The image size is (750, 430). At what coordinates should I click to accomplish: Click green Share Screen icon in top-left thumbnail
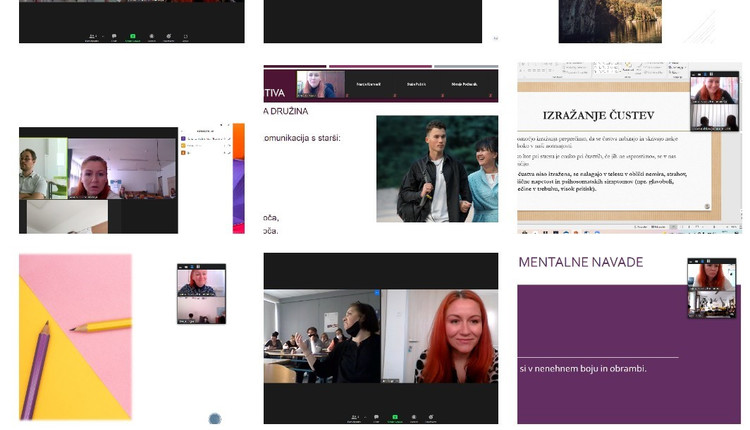coord(131,37)
